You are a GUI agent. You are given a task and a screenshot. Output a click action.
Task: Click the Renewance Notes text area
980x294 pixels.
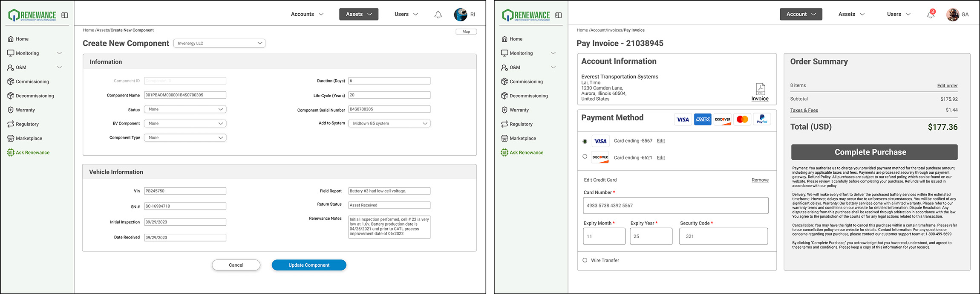pyautogui.click(x=389, y=227)
